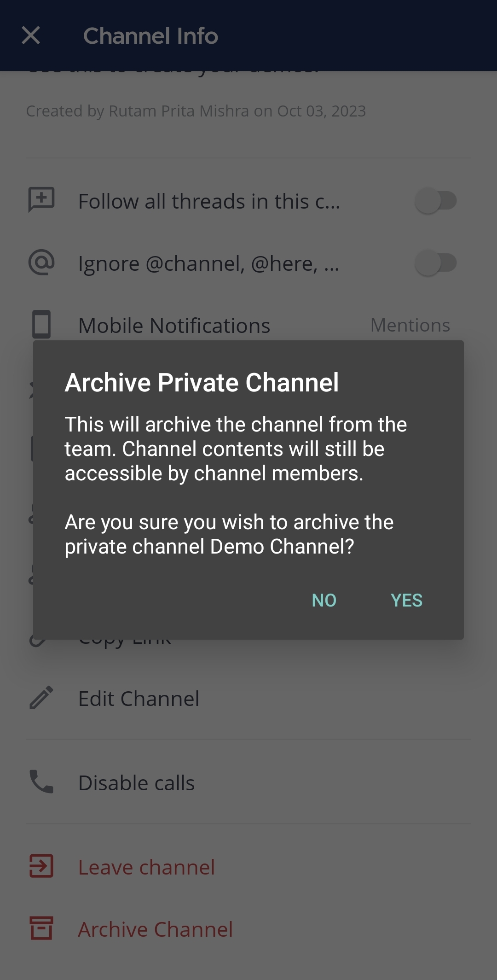Tap the Archive Private Channel dialog title
497x980 pixels.
202,381
